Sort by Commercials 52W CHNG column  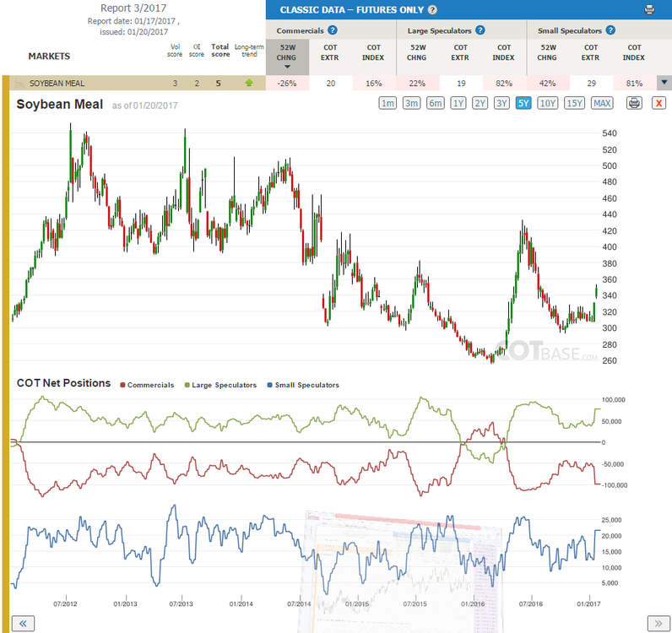point(287,57)
